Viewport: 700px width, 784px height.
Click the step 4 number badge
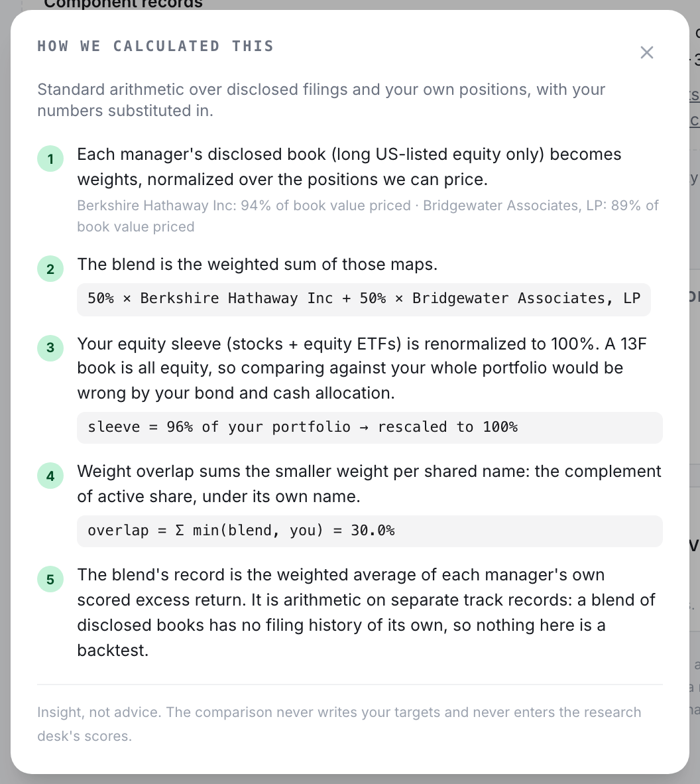click(50, 476)
